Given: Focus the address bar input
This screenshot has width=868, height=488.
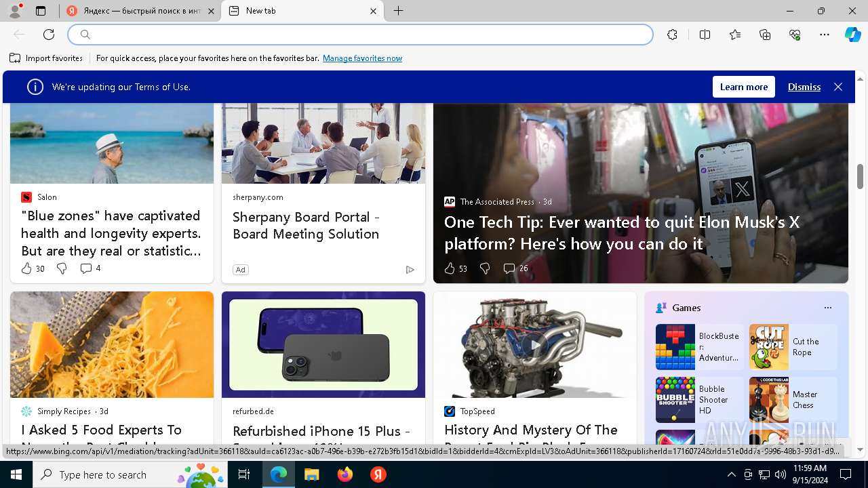Looking at the screenshot, I should (x=361, y=35).
